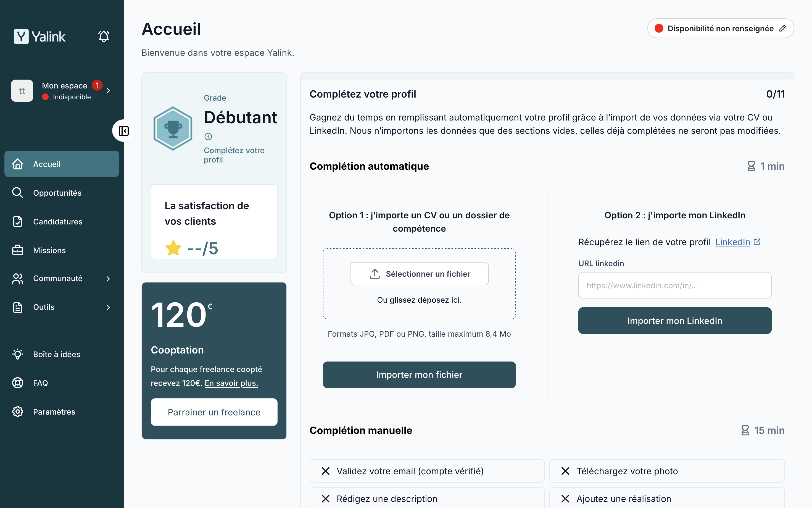Click the LinkedIn external link icon
Viewport: 812px width, 508px height.
point(757,242)
